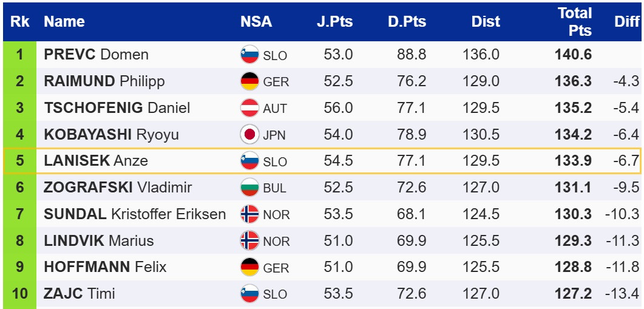Open PREVC Domen athlete link
The width and height of the screenshot is (644, 309).
tap(96, 55)
